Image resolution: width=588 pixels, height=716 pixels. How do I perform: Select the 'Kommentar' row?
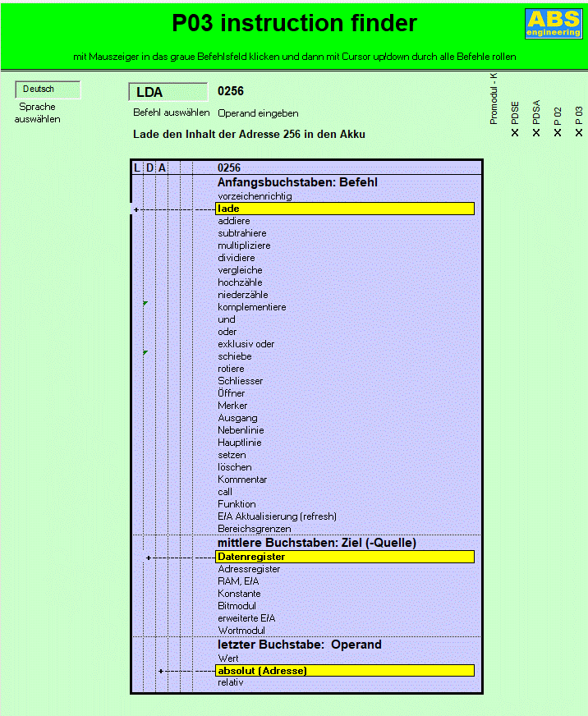[242, 480]
